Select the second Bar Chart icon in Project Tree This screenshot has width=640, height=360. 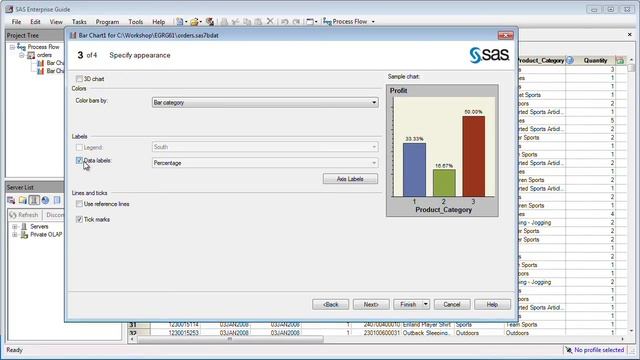tap(41, 71)
